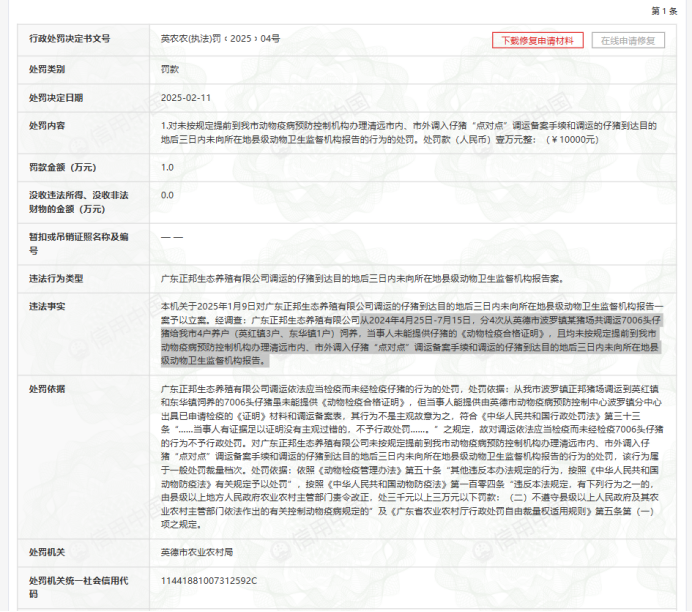Click the confiscated amount value 0.0
Image resolution: width=692 pixels, height=612 pixels.
pos(167,195)
